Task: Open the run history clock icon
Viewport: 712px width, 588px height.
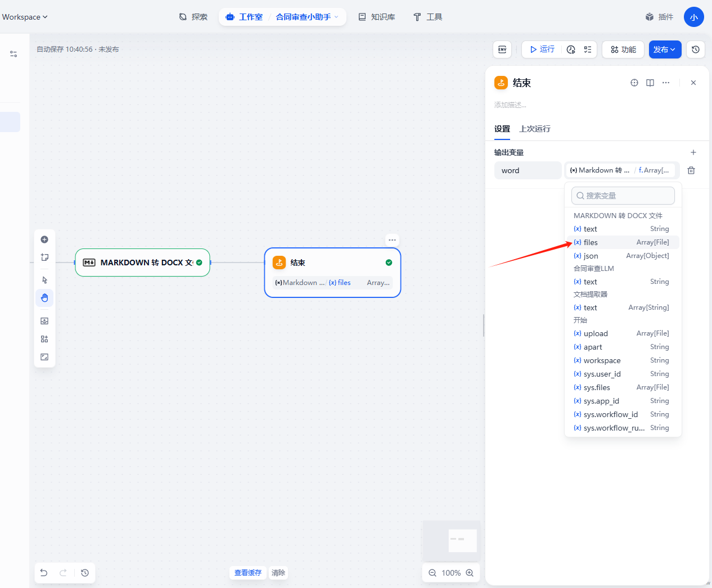Action: coord(571,49)
